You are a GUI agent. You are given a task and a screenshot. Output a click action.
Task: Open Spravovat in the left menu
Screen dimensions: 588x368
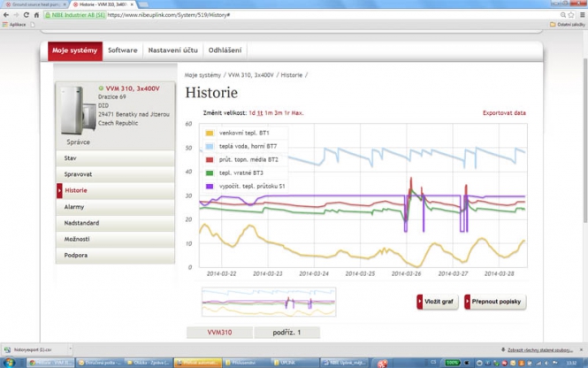[78, 174]
